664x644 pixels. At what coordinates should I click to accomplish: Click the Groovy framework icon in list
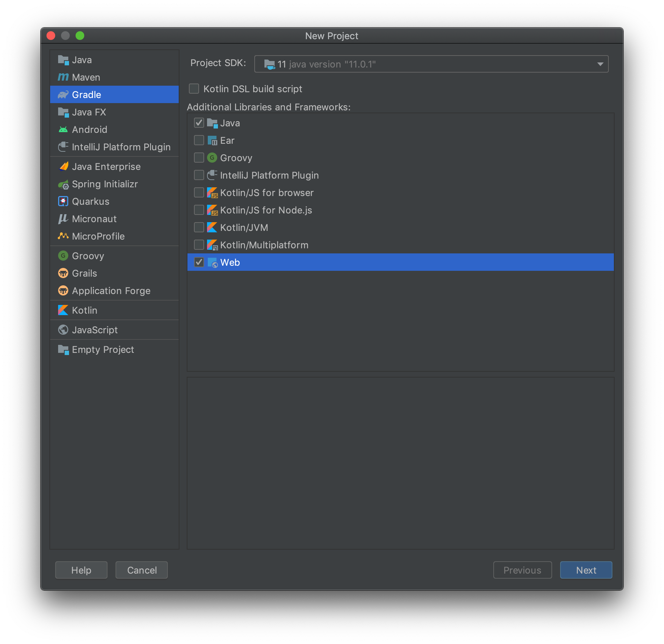pyautogui.click(x=212, y=158)
